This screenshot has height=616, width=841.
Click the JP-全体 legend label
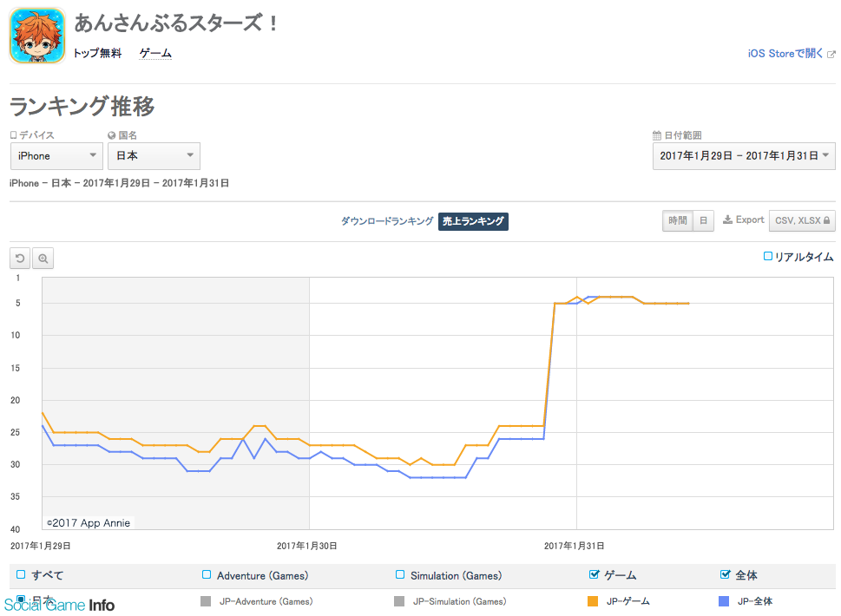coord(755,601)
